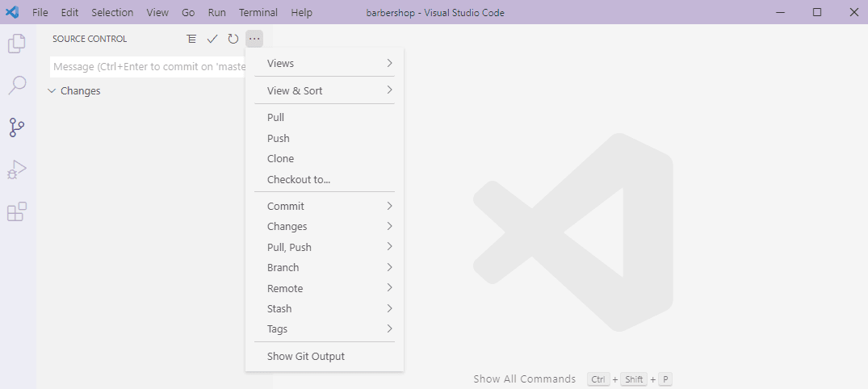Click the view as tree icon

point(191,39)
